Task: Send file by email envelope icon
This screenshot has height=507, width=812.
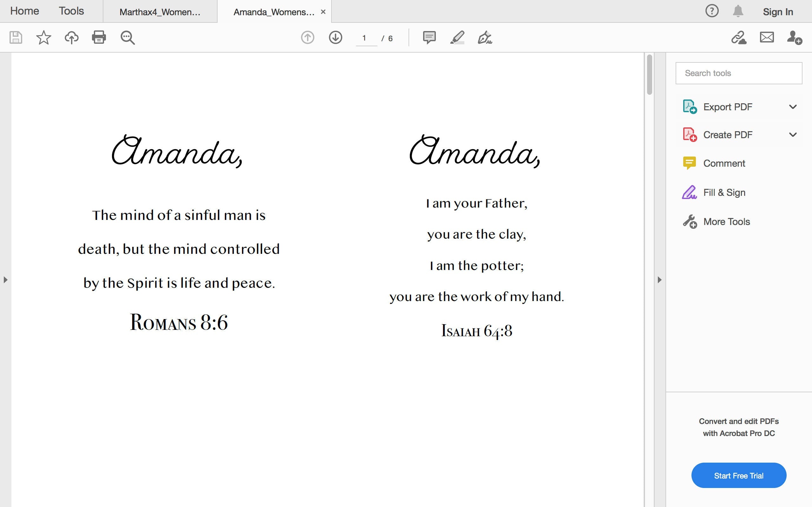Action: (x=767, y=37)
